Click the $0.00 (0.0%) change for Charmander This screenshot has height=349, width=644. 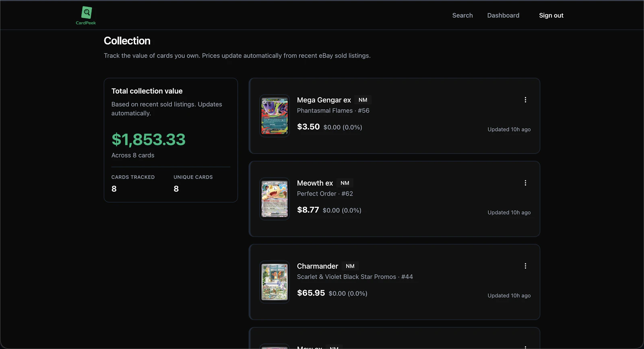[348, 294]
